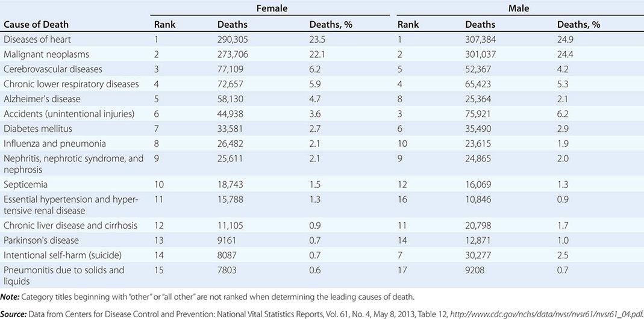Click the "Alzheimer's disease" row label
This screenshot has width=644, height=319.
[42, 99]
